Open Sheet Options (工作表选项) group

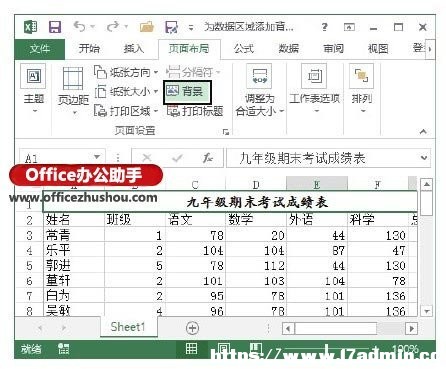315,89
